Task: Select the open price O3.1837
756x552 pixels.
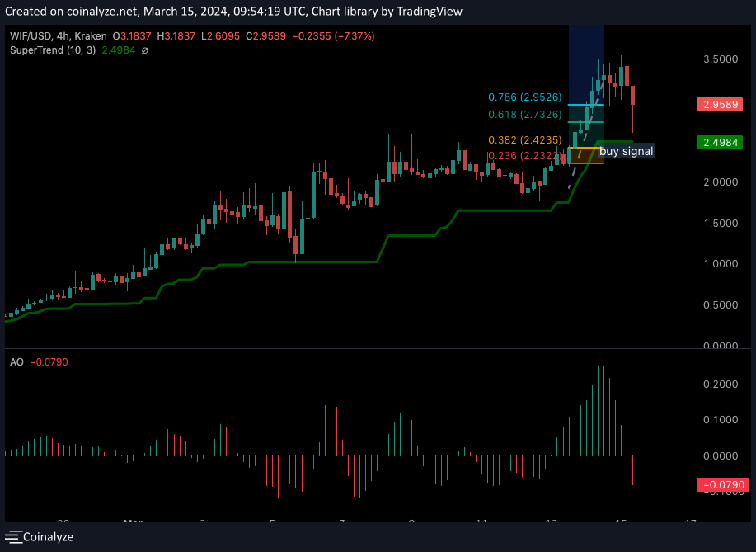Action: point(132,36)
